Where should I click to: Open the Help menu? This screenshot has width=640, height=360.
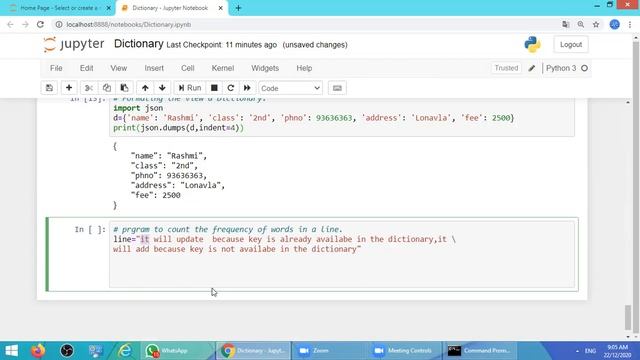[x=304, y=68]
